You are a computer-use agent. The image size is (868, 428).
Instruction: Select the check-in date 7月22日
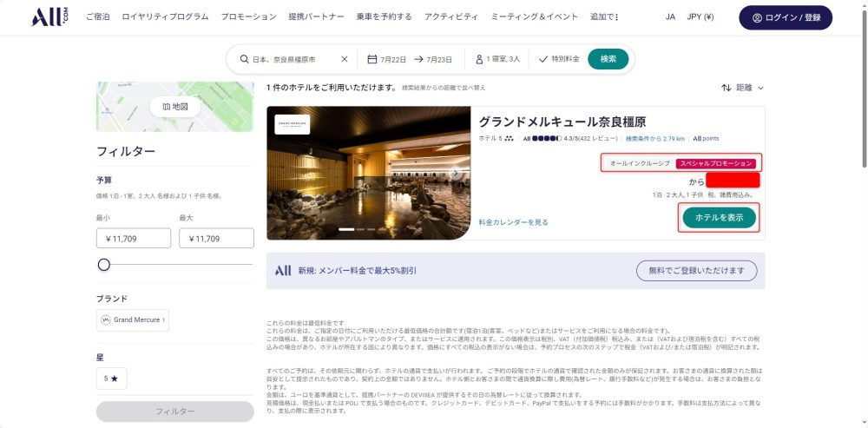click(x=393, y=59)
